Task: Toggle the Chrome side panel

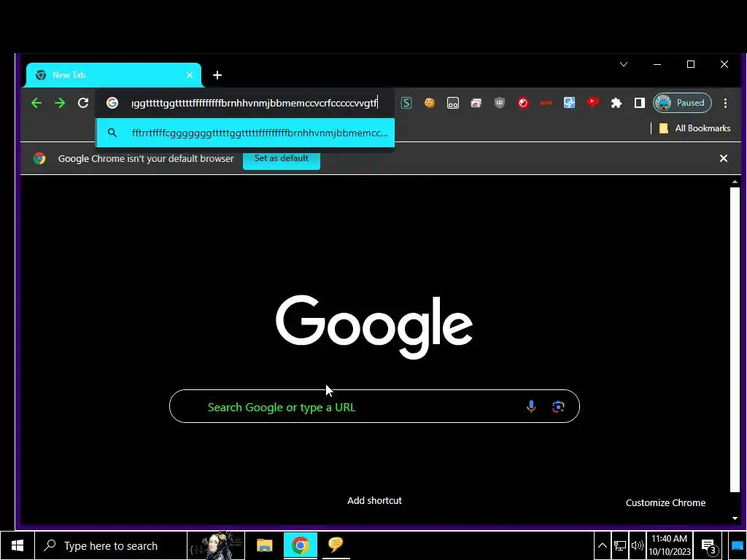Action: coord(639,103)
